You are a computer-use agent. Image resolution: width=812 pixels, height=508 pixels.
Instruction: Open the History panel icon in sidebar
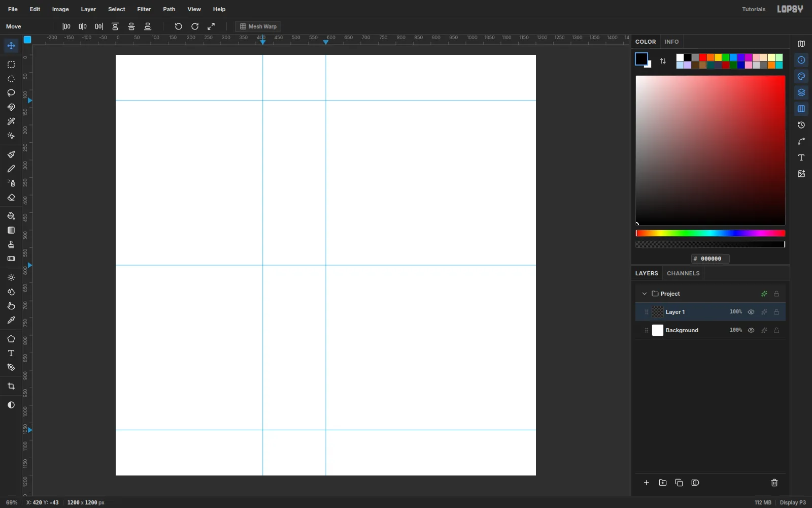click(801, 125)
